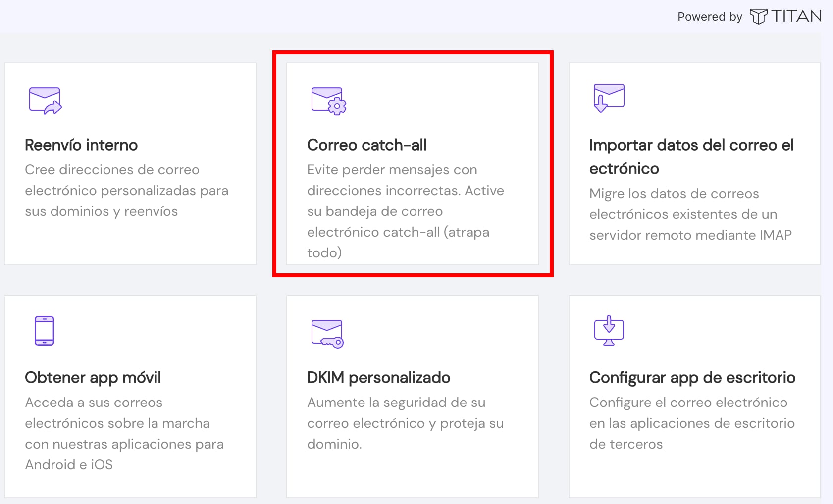The height and width of the screenshot is (504, 833).
Task: Click the Powered by label
Action: click(x=709, y=17)
